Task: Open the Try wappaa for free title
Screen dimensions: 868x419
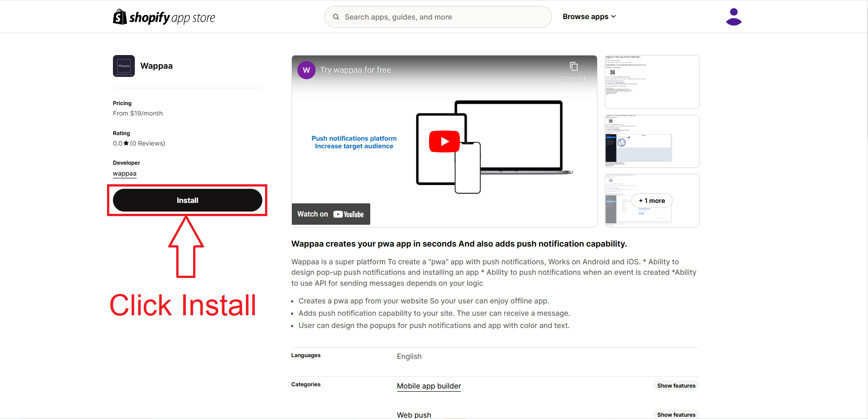Action: 356,70
